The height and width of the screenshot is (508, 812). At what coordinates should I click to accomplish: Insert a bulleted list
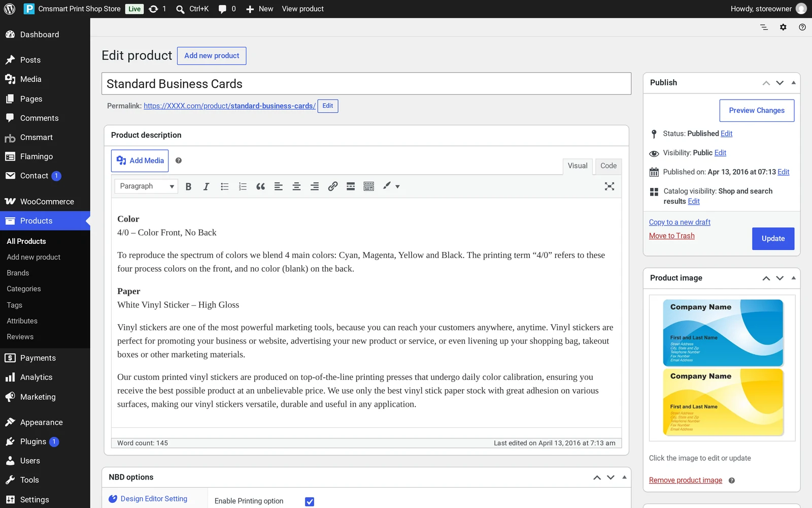(x=224, y=186)
